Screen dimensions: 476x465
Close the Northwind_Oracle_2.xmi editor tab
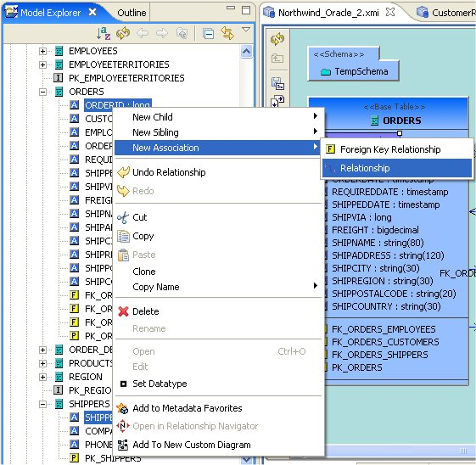(x=390, y=12)
